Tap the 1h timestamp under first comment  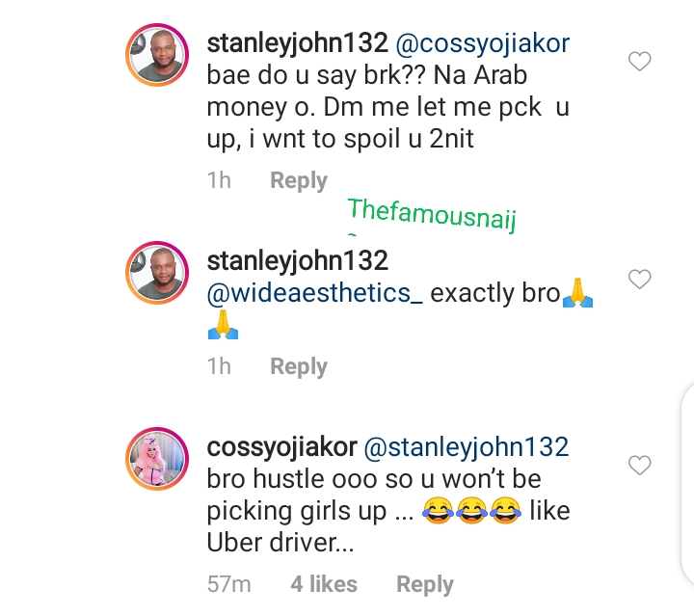219,180
